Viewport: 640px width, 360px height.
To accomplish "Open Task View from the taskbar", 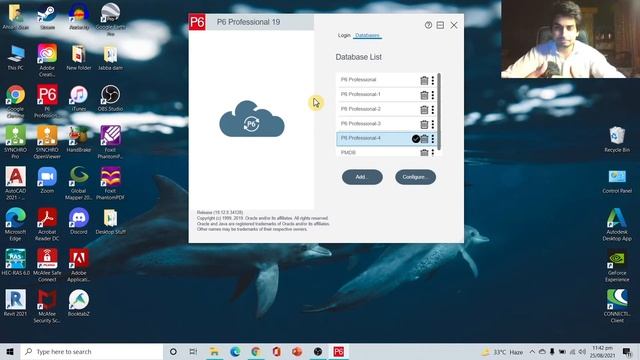I will 193,351.
